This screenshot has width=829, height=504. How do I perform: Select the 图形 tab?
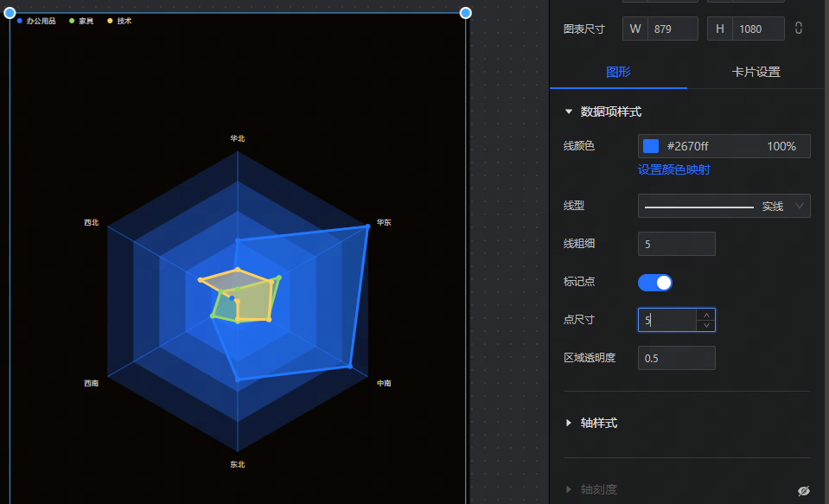pyautogui.click(x=618, y=72)
